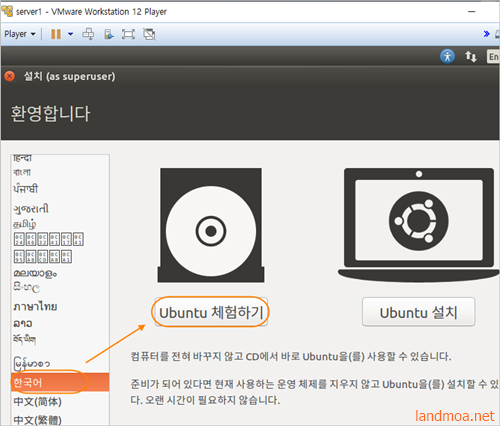
Task: Open the network indicator
Action: coord(471,56)
